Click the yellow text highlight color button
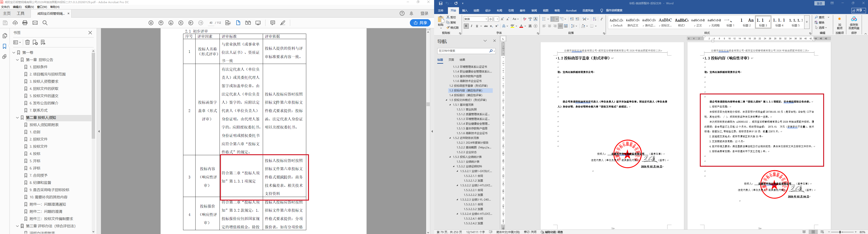 coord(512,26)
